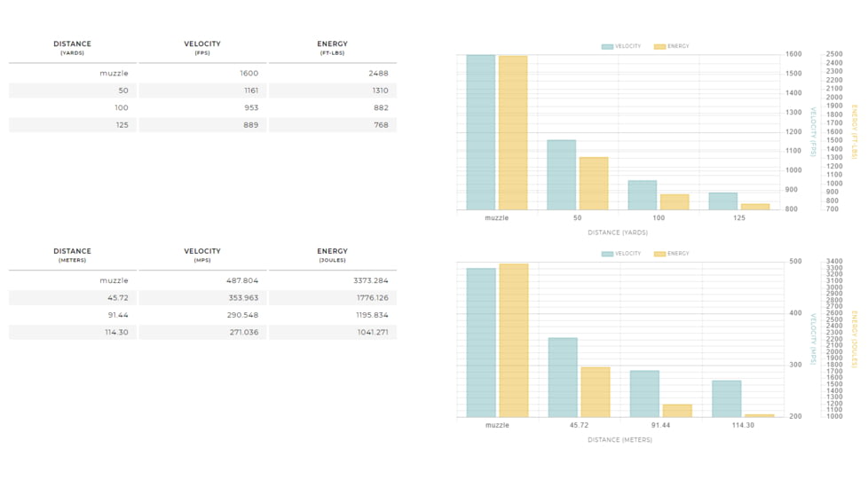Click the Energy color swatch in the meters chart legend
Viewport: 868px width, 488px height.
point(659,254)
